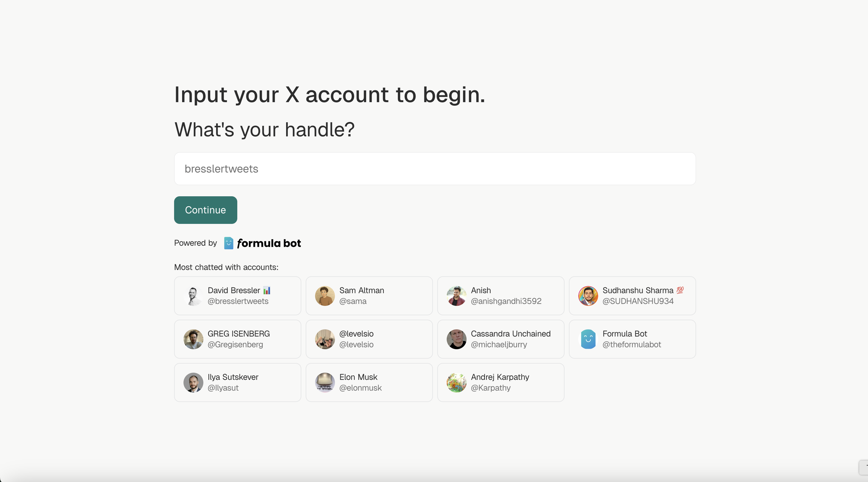Click Andrej Karpathy's avatar
Viewport: 868px width, 482px height.
pyautogui.click(x=456, y=383)
